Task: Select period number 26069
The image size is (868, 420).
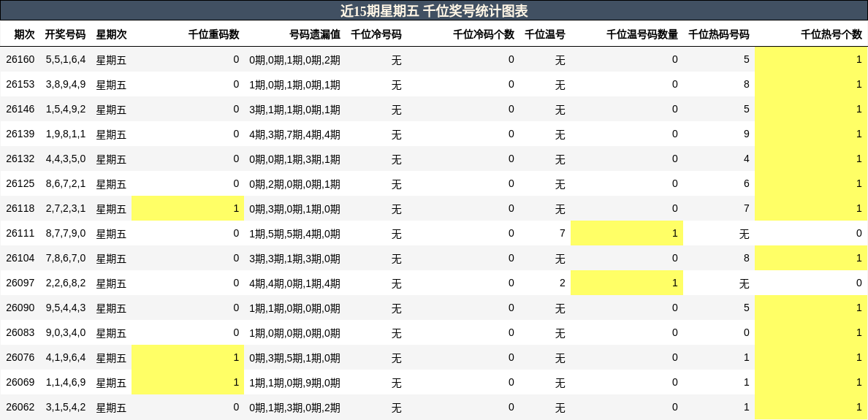Action: click(x=20, y=382)
